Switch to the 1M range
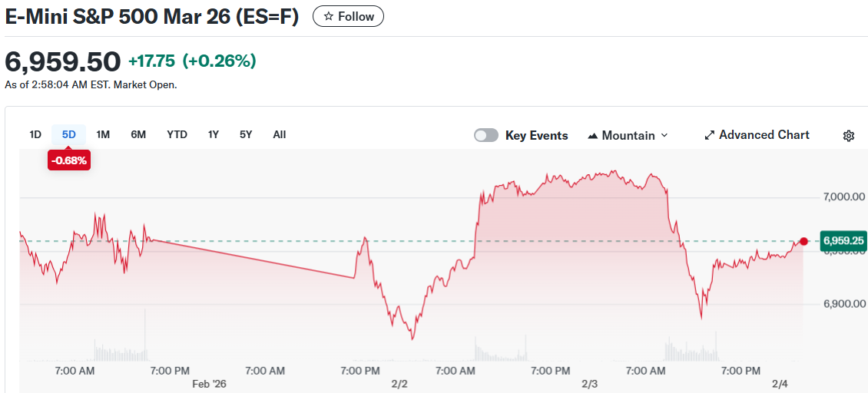This screenshot has width=868, height=393. click(103, 134)
